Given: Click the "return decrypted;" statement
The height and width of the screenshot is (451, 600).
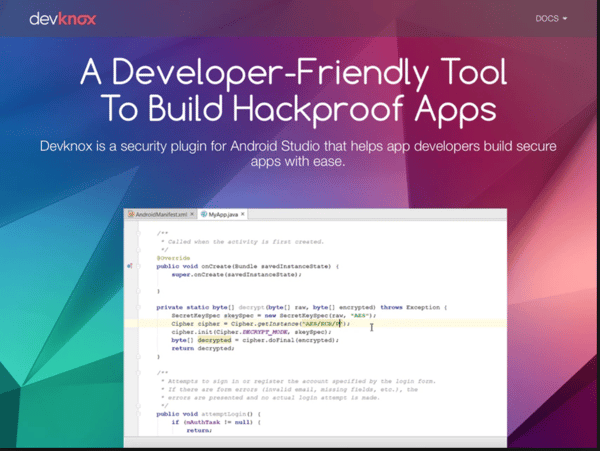Looking at the screenshot, I should click(196, 348).
